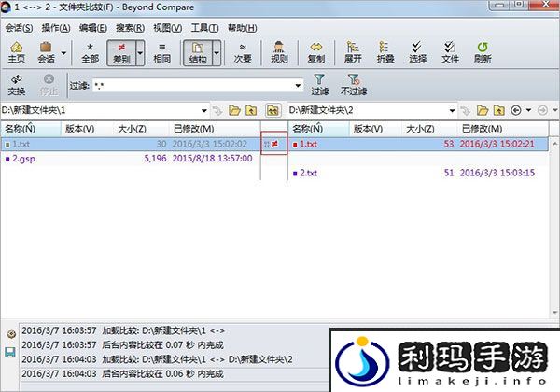Sort right pane by 已修改(M) column
The height and width of the screenshot is (392, 560).
502,129
